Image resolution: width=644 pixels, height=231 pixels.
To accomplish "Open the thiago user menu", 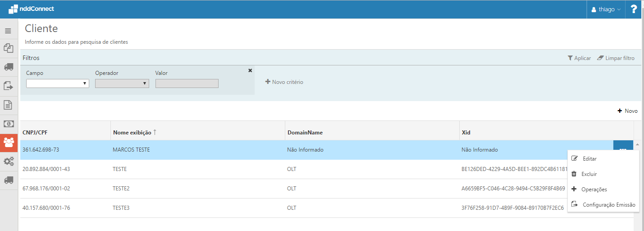I will tap(606, 9).
